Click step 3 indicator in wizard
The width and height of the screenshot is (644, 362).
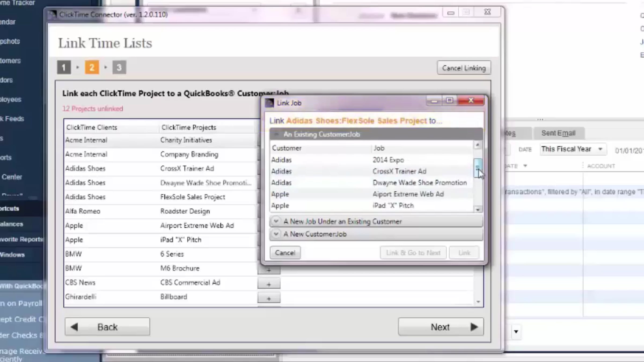pyautogui.click(x=119, y=67)
